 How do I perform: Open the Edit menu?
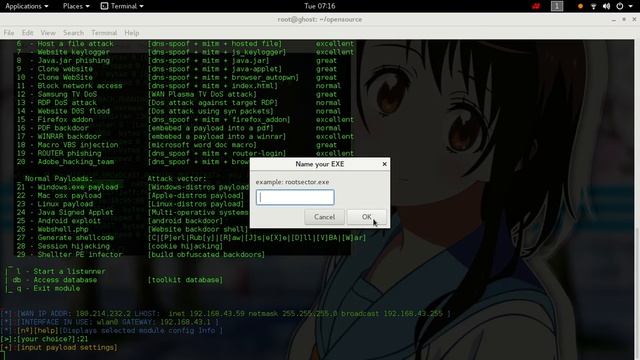pos(27,33)
